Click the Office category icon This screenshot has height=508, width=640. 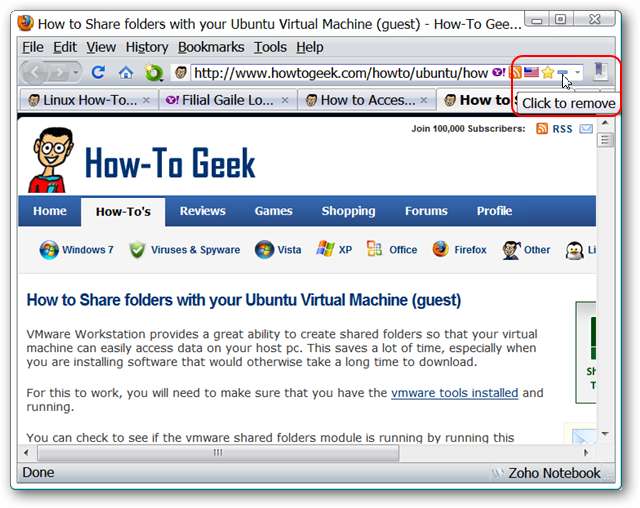(374, 248)
